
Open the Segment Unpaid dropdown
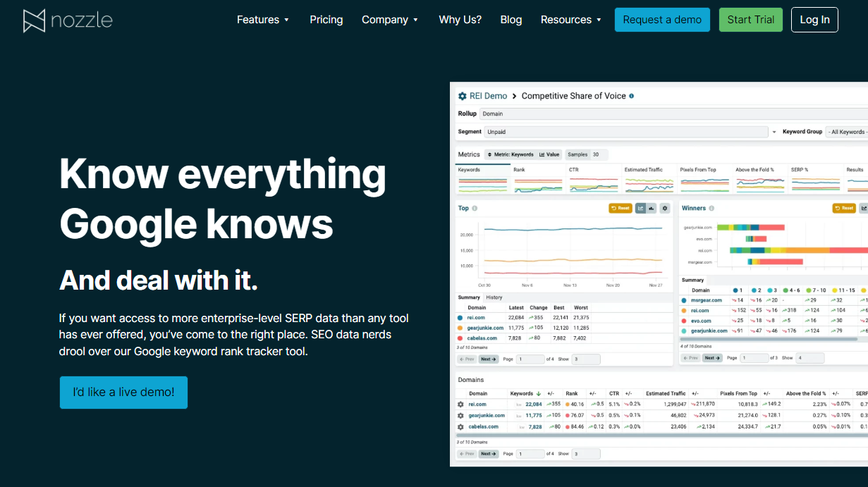click(625, 132)
